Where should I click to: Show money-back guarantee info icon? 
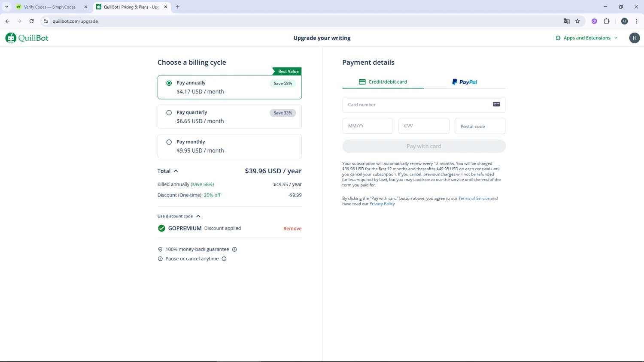tap(234, 249)
